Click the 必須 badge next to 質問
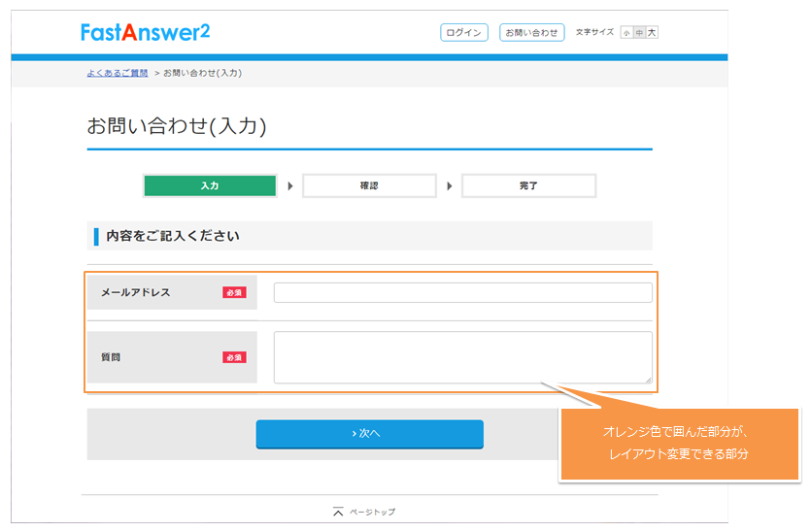Viewport: 811px width, 532px height. pyautogui.click(x=234, y=357)
